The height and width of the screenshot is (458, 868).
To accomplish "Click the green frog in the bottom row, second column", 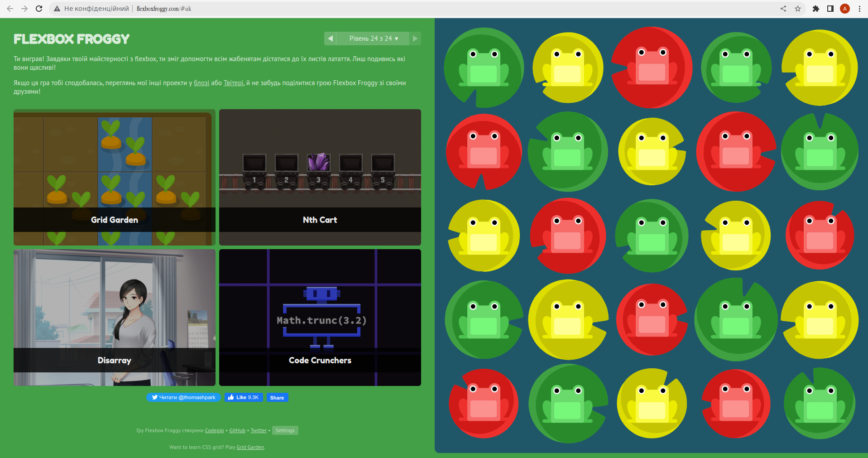I will click(568, 404).
